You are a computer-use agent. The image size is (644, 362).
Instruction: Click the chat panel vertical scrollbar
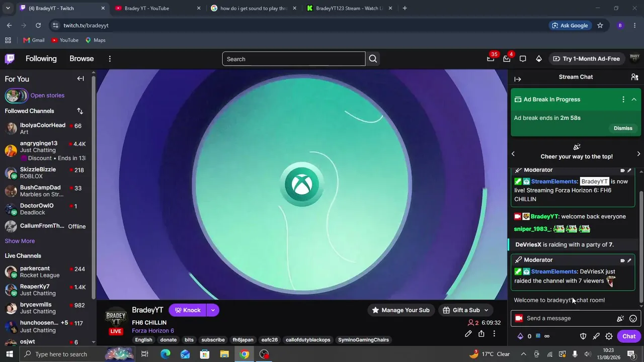click(x=641, y=246)
